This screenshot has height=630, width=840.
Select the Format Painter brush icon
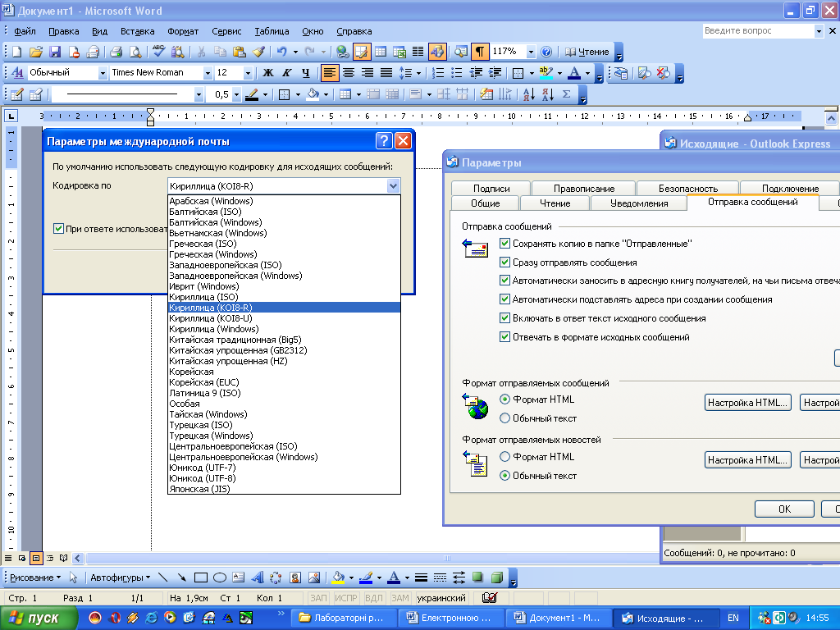(x=258, y=52)
